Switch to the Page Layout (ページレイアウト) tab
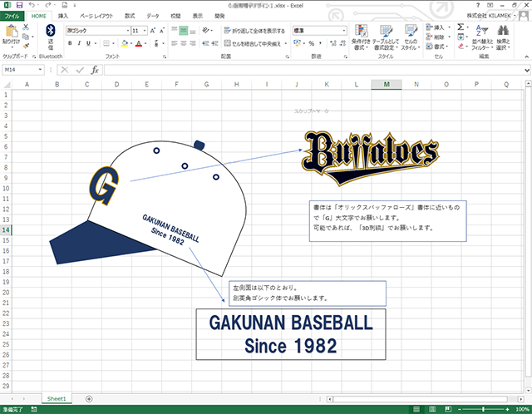Viewport: 532px width, 414px height. (96, 16)
